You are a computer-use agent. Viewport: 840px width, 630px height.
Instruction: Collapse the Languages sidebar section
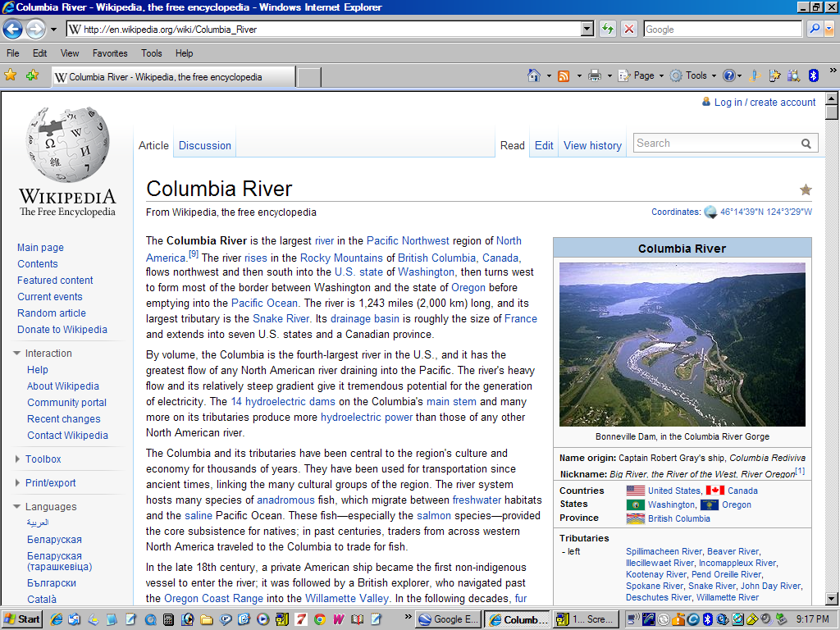[17, 506]
